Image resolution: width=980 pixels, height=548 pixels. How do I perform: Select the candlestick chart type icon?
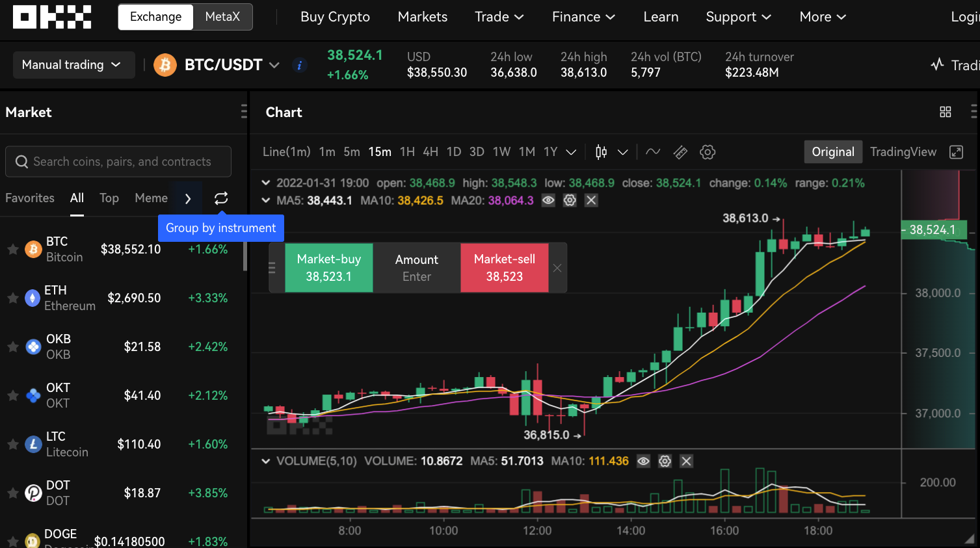point(600,151)
